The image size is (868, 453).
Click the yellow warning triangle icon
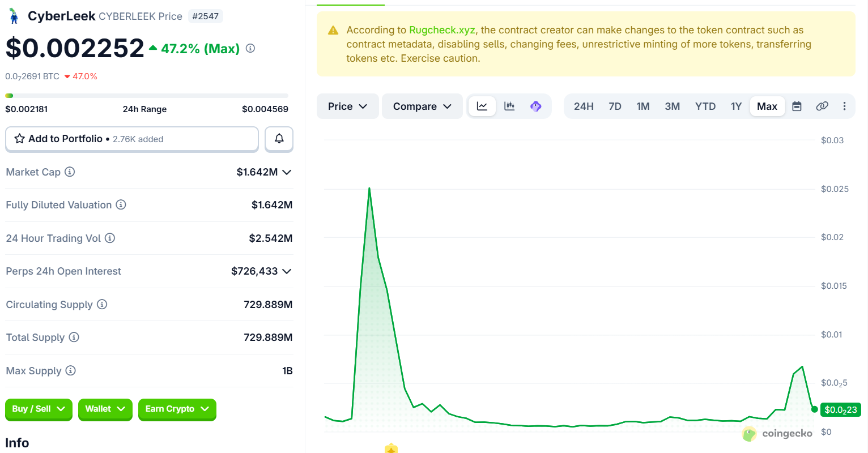tap(333, 30)
